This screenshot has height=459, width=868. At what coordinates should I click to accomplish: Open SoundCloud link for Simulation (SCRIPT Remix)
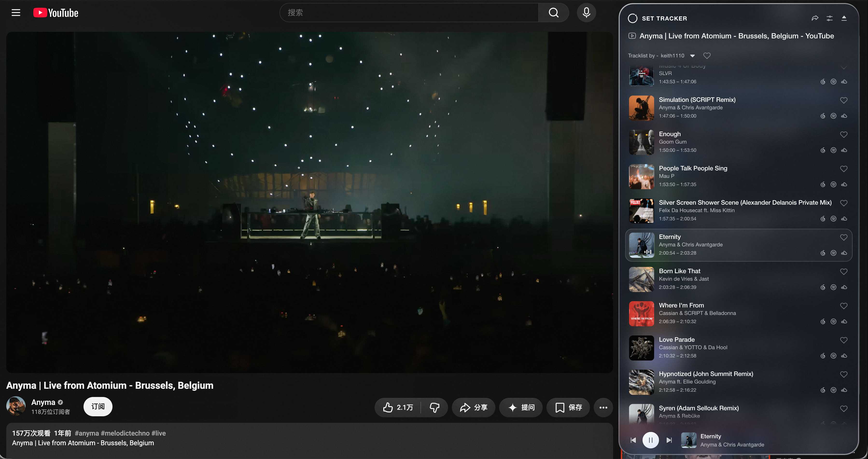click(844, 116)
